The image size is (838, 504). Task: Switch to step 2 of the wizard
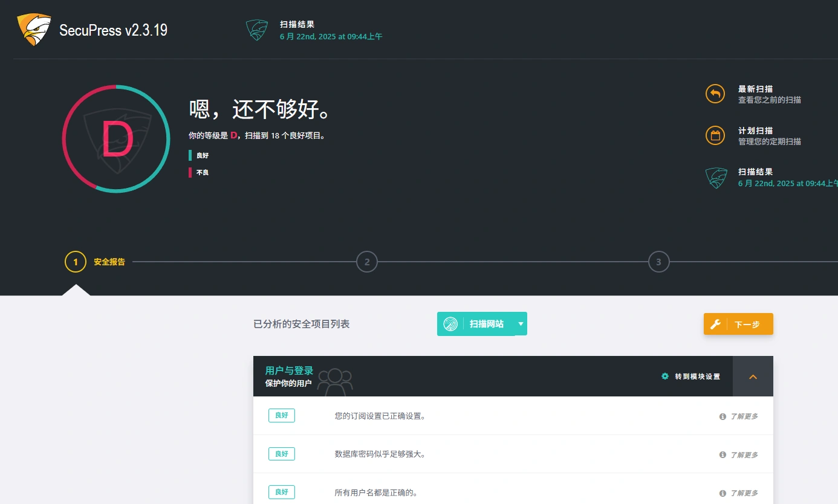(367, 262)
